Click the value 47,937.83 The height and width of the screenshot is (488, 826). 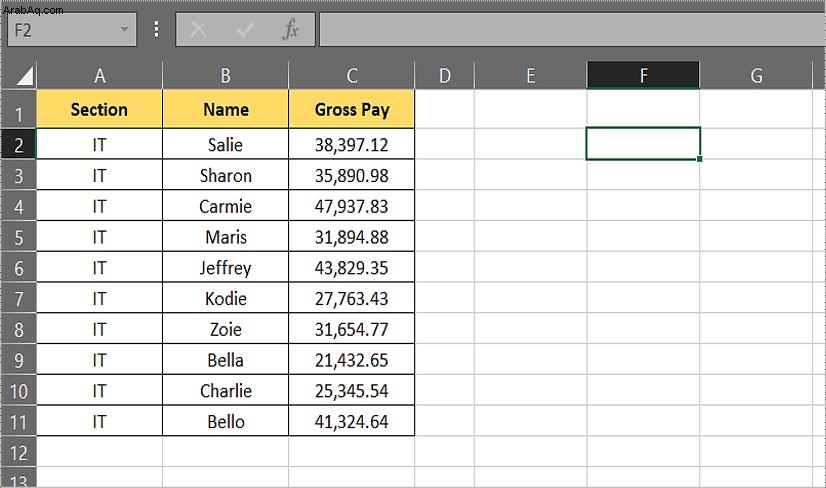coord(351,206)
